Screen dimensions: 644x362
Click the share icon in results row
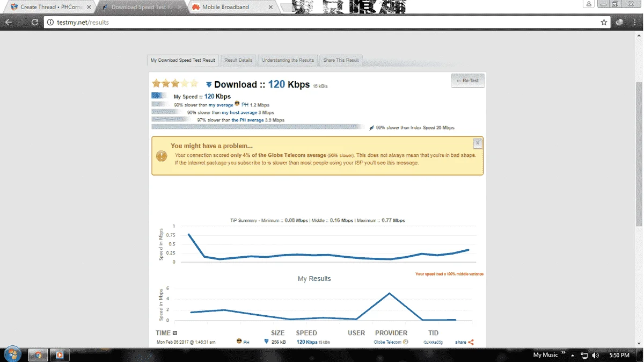tap(471, 342)
